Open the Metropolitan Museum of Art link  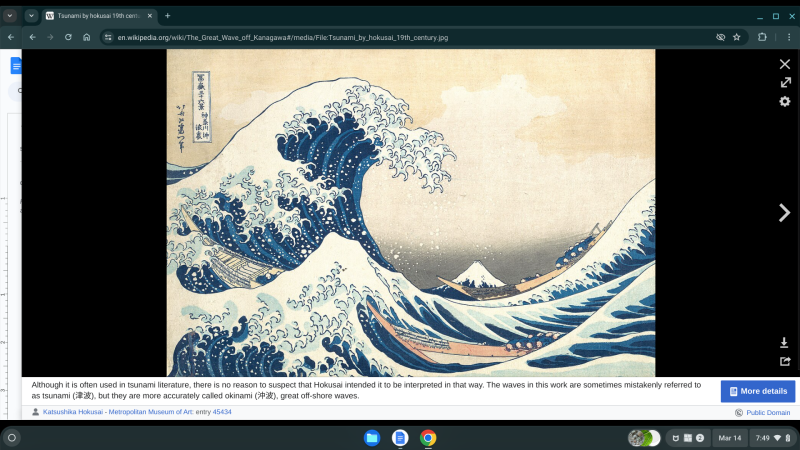click(x=151, y=412)
